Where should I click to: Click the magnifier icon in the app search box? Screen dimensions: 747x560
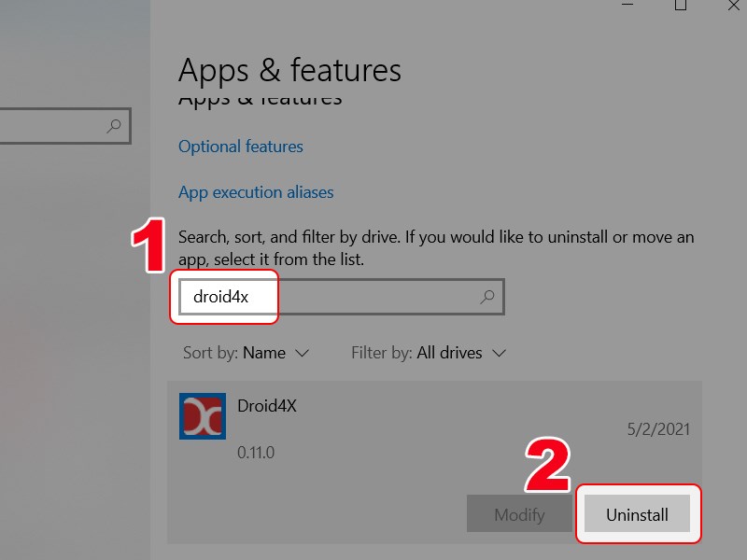(486, 297)
